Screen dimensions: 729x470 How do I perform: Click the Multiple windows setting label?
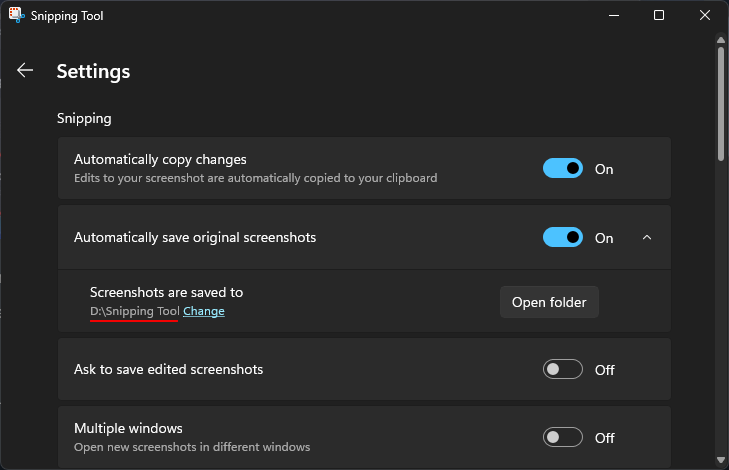point(128,428)
